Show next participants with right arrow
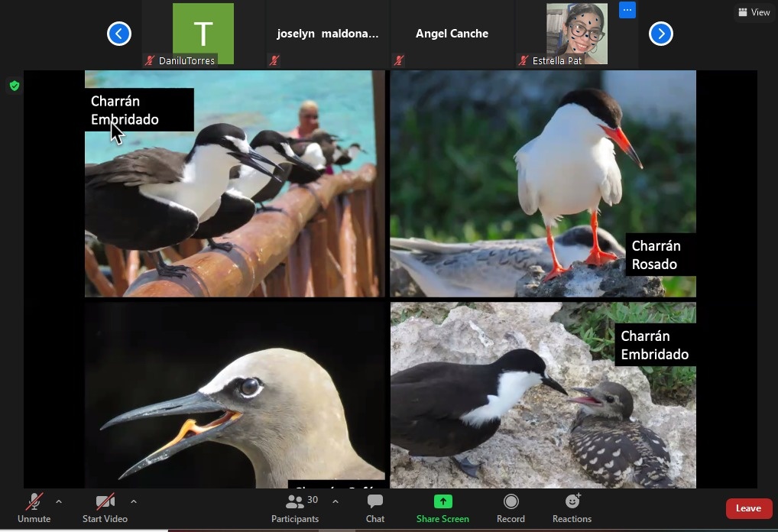 (660, 34)
